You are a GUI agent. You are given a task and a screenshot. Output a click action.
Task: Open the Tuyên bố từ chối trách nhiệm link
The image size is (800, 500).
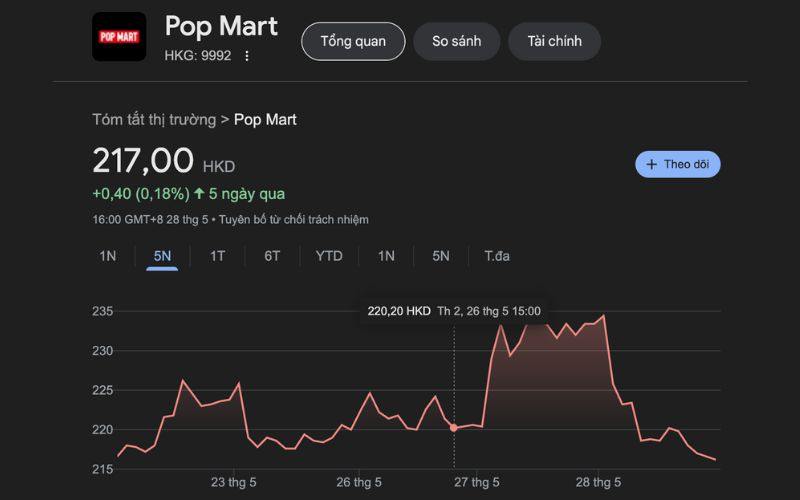click(293, 219)
